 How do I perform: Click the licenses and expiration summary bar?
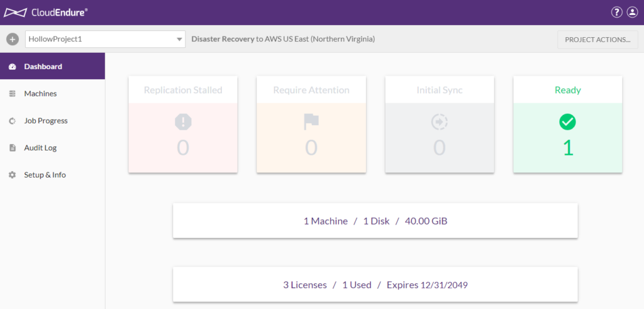pyautogui.click(x=375, y=285)
